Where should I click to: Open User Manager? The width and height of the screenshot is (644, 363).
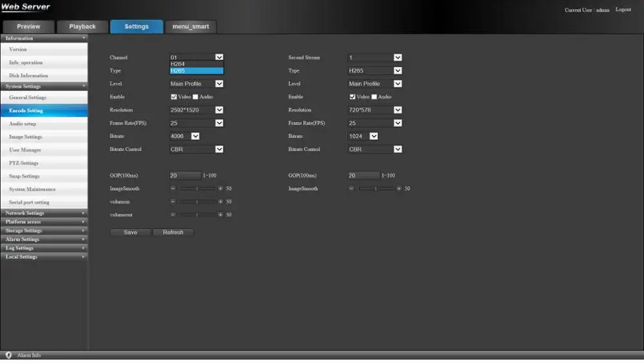coord(44,150)
